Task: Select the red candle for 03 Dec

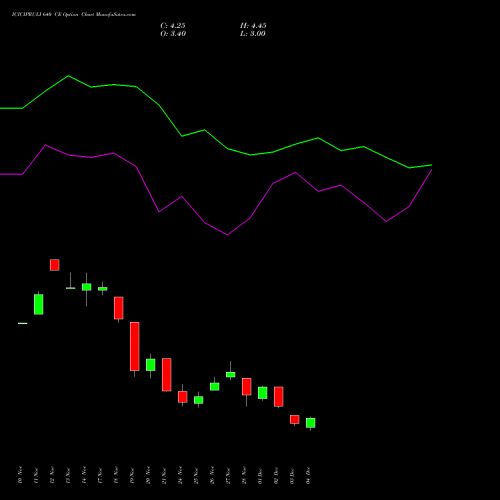Action: click(x=295, y=420)
